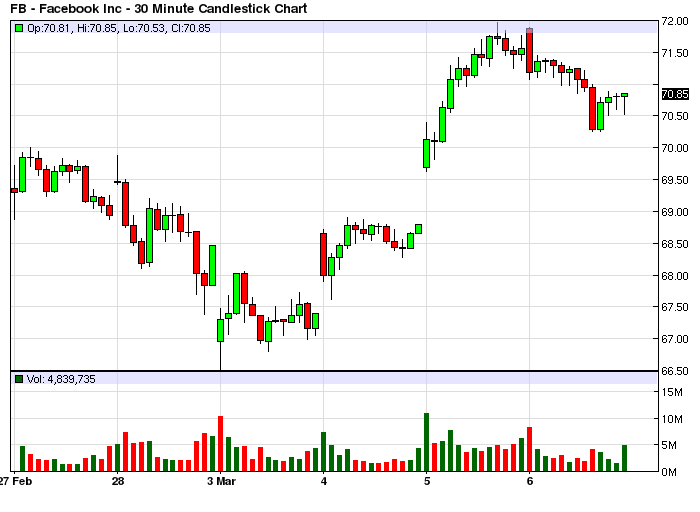Click the first green gap-up candle on March 5
The image size is (700, 512).
[x=426, y=154]
